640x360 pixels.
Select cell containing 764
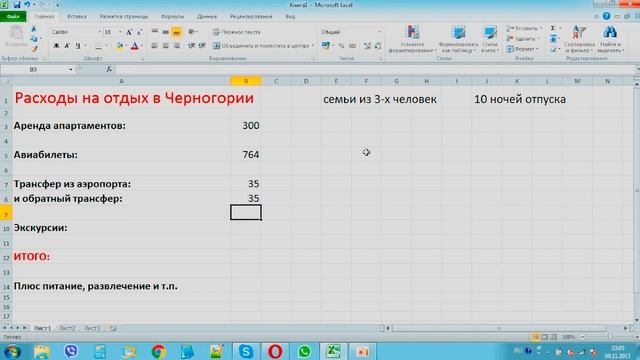coord(246,155)
